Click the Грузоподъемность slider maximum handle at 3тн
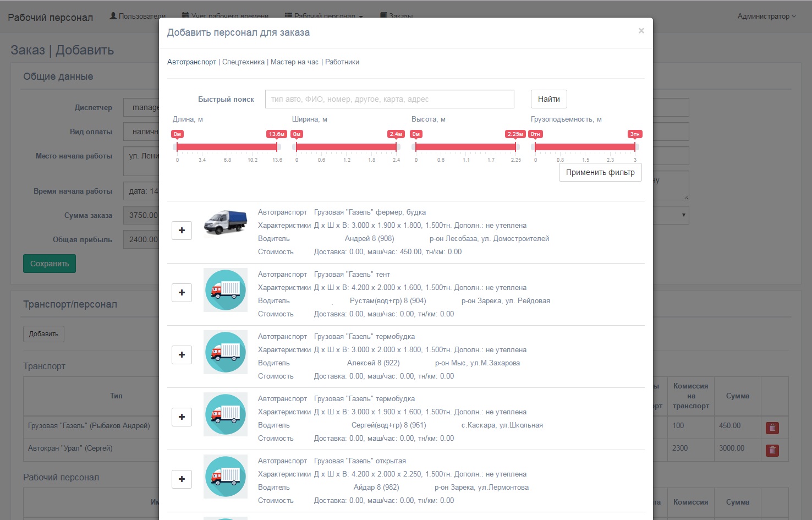This screenshot has height=520, width=812. tap(635, 146)
